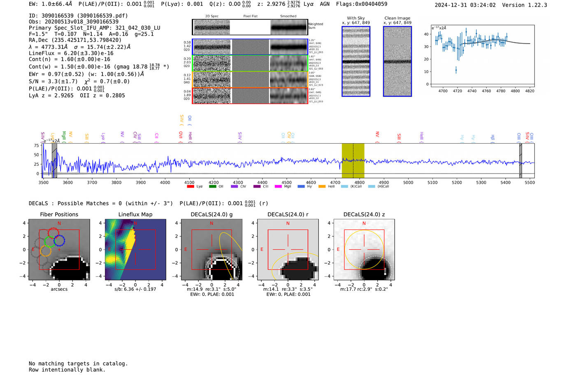Select the Weighted Sum smoothed cutout
The image size is (576, 392).
tap(288, 28)
